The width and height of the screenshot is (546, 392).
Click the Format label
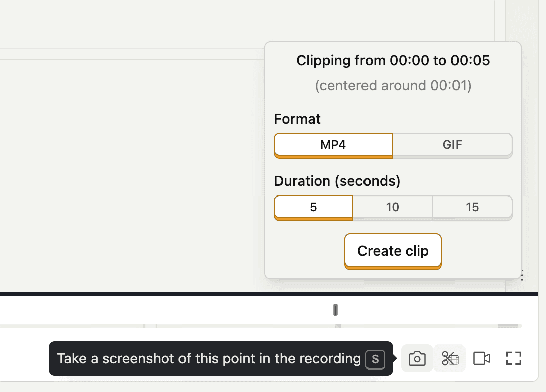tap(297, 119)
